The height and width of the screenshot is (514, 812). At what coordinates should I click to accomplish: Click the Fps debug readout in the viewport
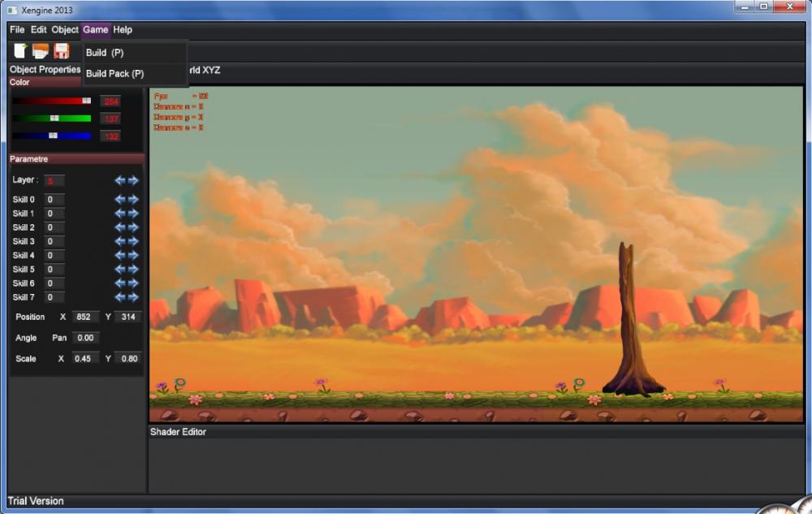(181, 97)
